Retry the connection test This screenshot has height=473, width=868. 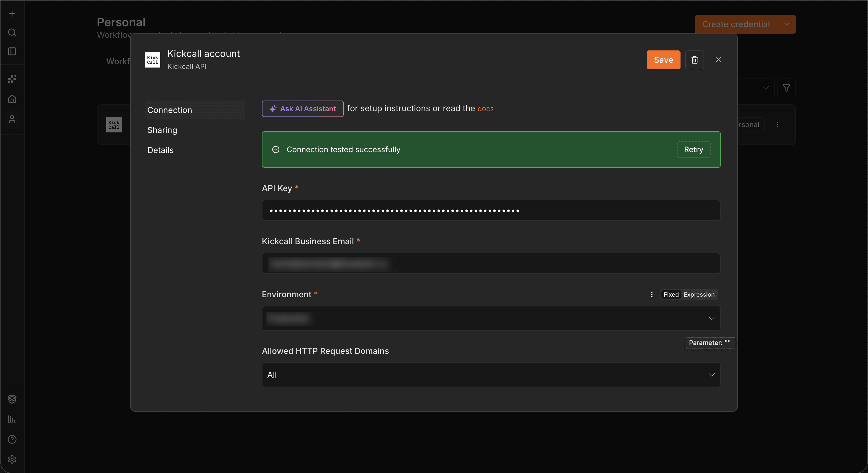tap(694, 150)
